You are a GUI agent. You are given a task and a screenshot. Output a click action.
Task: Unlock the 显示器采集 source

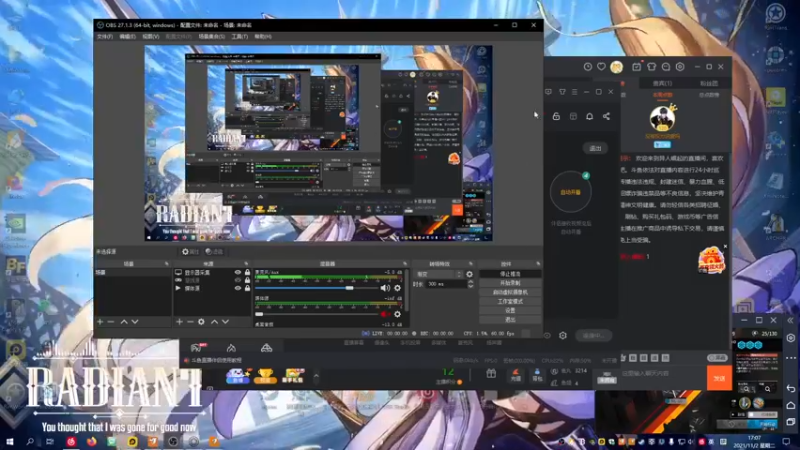click(247, 272)
